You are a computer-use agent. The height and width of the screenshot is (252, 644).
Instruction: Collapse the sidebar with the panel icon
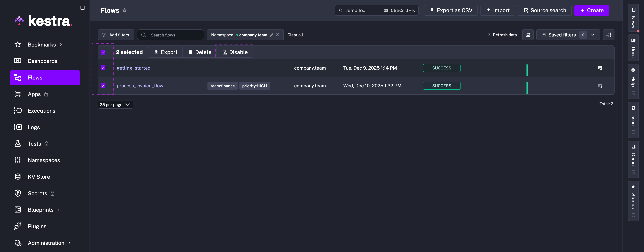tap(82, 8)
